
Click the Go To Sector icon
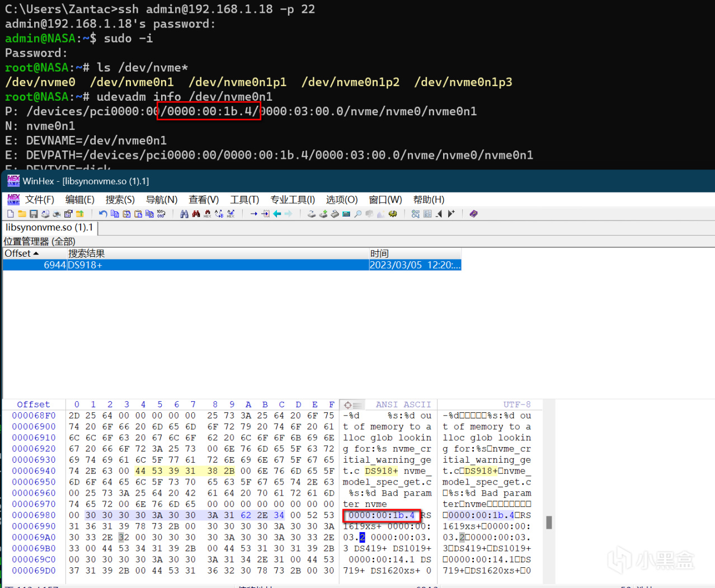pos(265,214)
